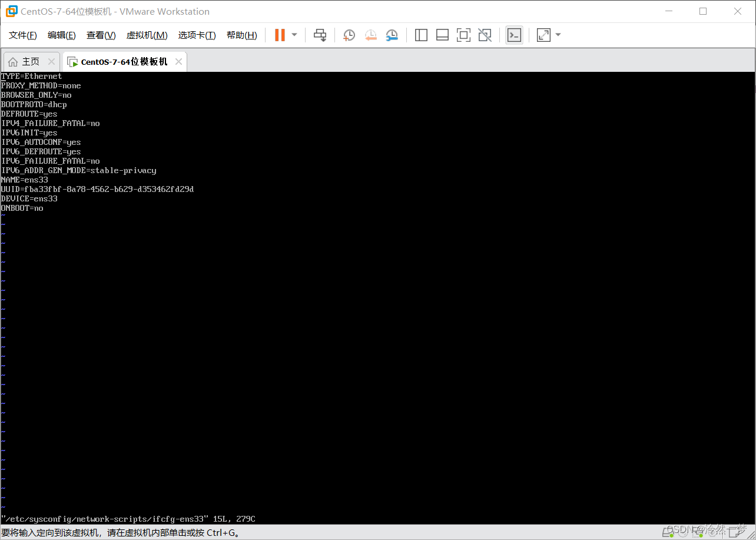Close the CentOS-7-64位模板机 tab
756x540 pixels.
(x=179, y=61)
